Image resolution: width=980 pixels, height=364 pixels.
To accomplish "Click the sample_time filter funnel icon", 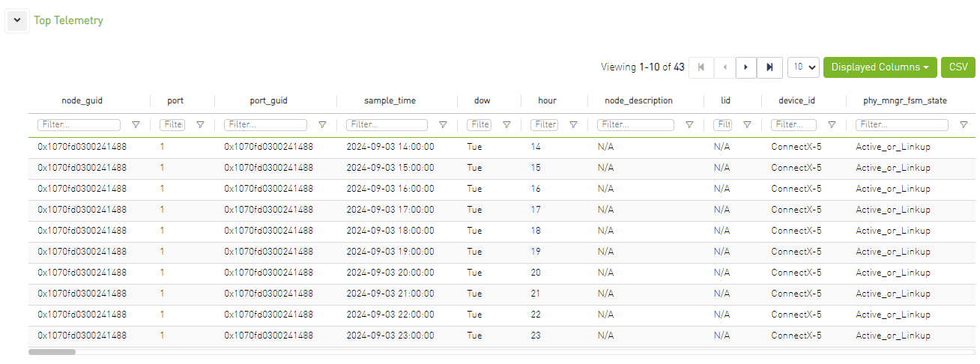I will [443, 125].
